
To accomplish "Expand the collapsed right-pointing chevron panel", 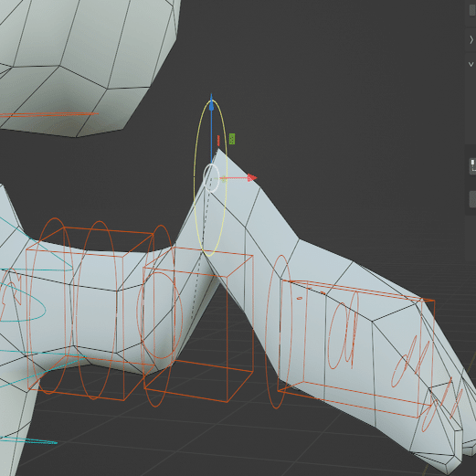I will pos(471,40).
